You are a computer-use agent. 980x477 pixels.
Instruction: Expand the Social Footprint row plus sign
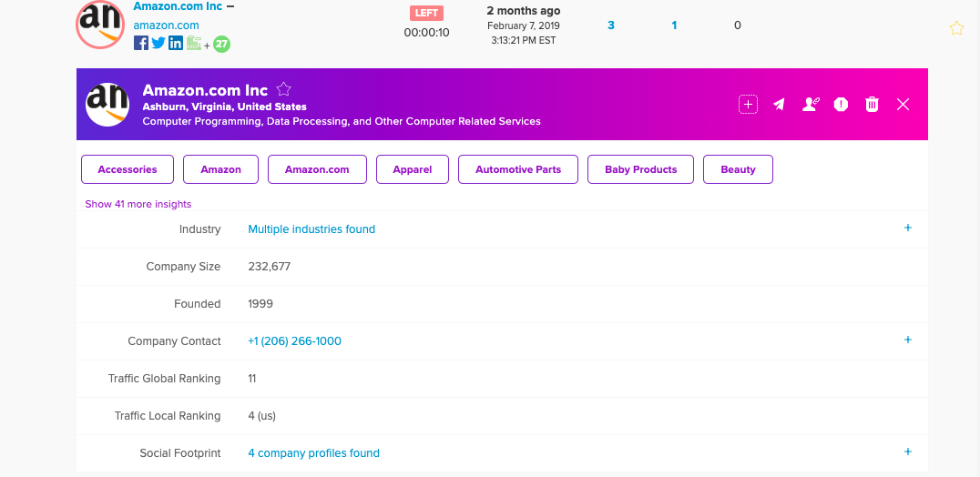(x=908, y=452)
